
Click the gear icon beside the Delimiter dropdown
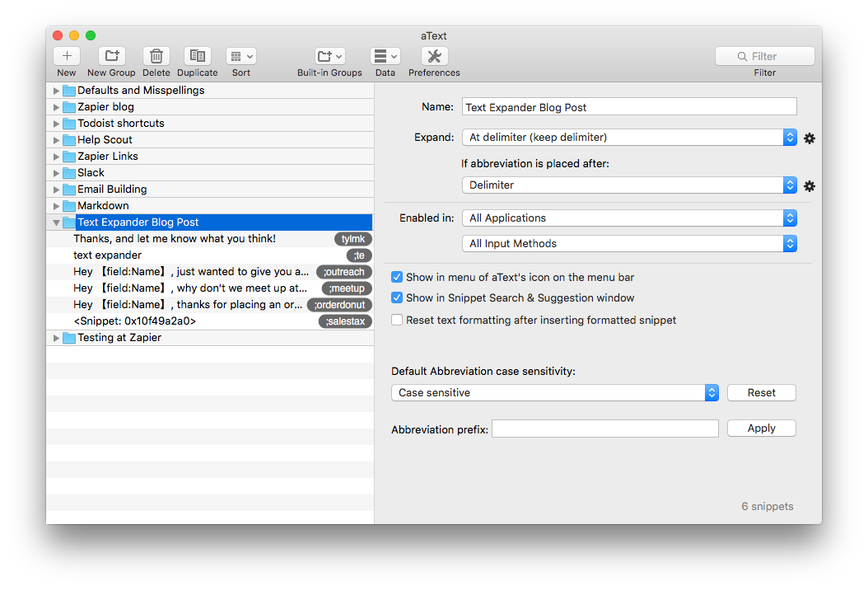tap(810, 185)
